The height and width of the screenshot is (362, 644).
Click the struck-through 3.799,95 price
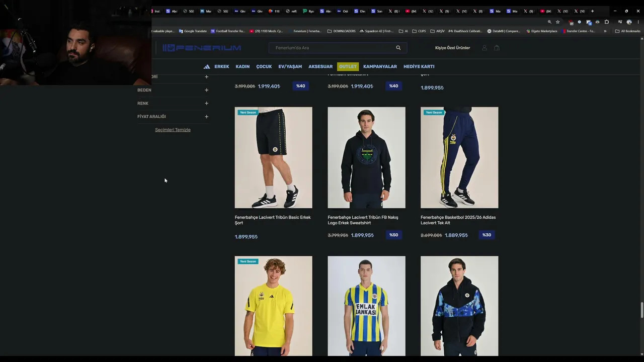coord(338,235)
